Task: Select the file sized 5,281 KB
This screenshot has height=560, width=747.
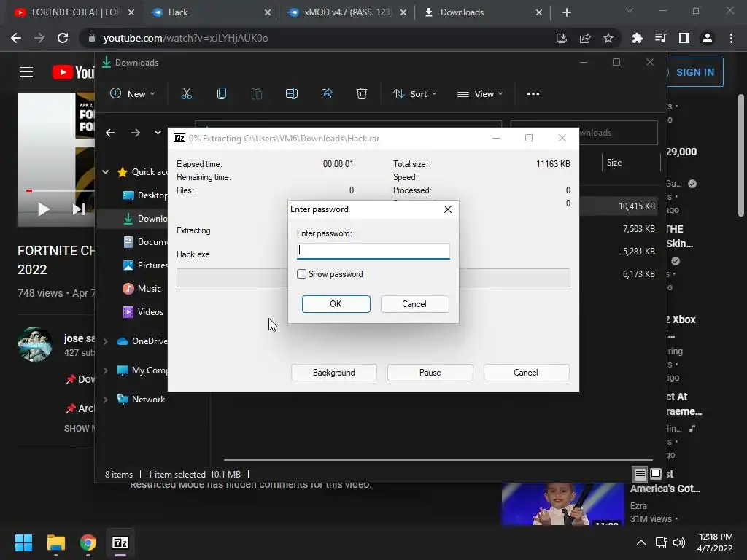Action: click(638, 252)
